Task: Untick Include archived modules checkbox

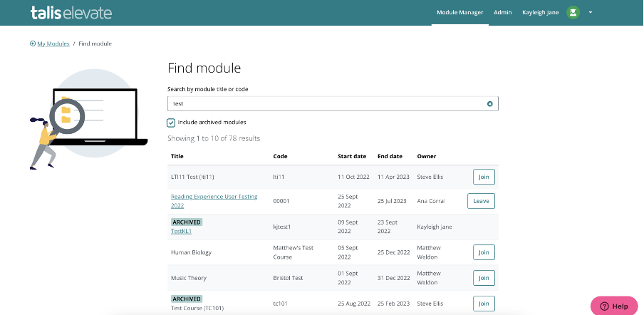Action: click(171, 123)
